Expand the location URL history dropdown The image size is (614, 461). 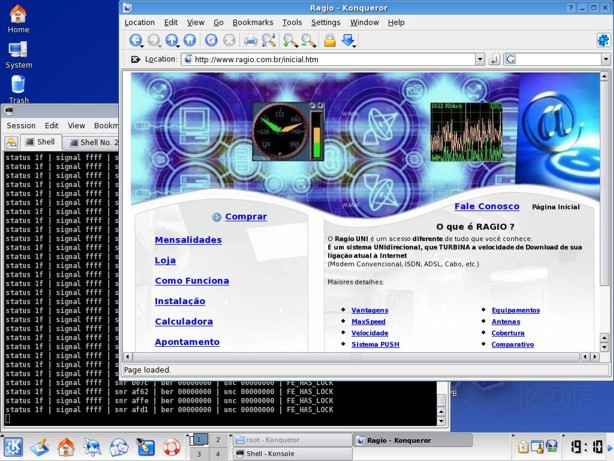click(480, 60)
